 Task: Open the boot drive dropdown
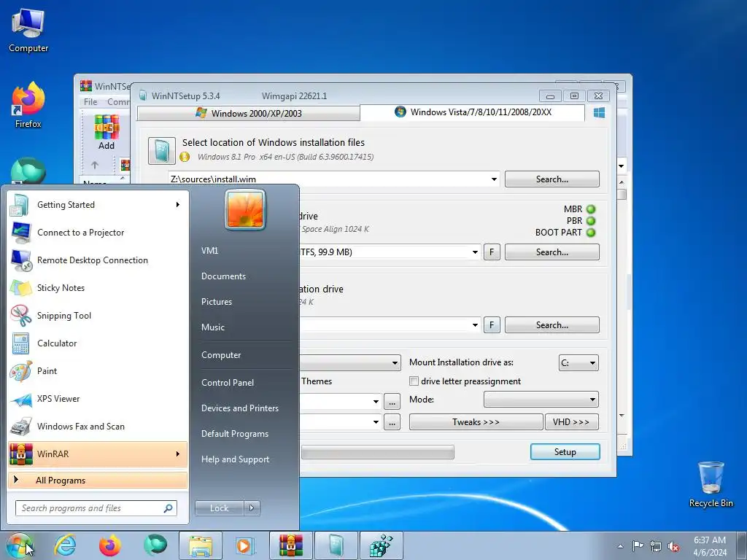pos(475,252)
